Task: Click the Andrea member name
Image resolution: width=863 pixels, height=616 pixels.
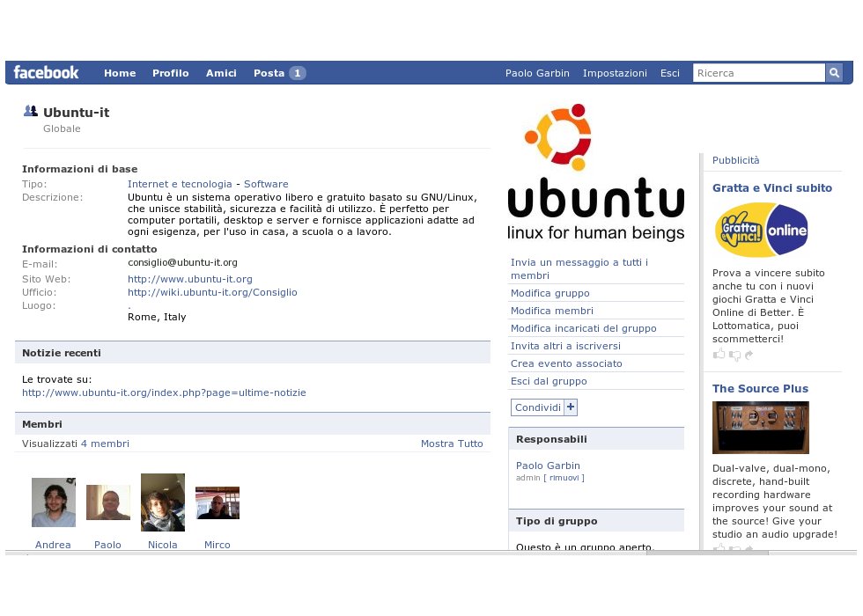Action: pyautogui.click(x=53, y=545)
